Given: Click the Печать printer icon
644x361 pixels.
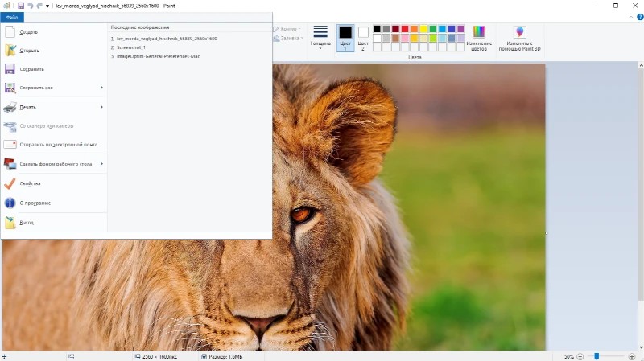Looking at the screenshot, I should coord(10,107).
